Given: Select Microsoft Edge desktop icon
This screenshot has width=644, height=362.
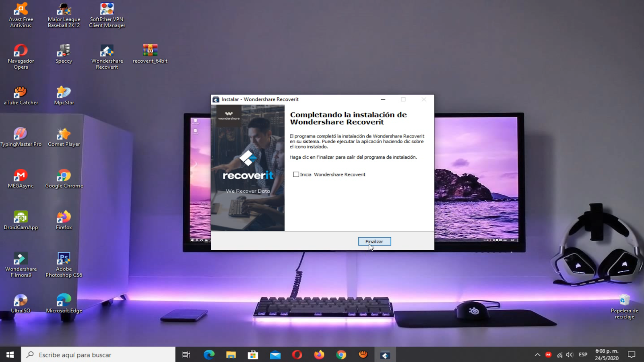Looking at the screenshot, I should (x=64, y=304).
